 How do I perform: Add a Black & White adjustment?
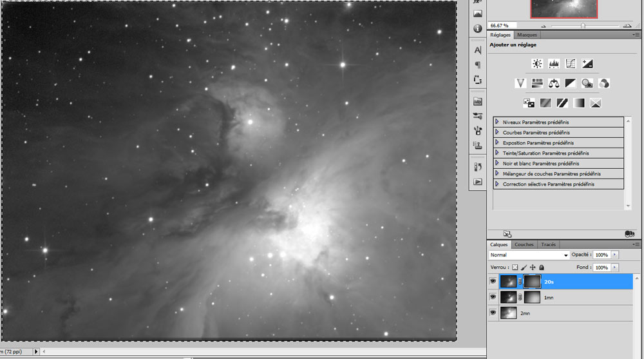pos(571,84)
